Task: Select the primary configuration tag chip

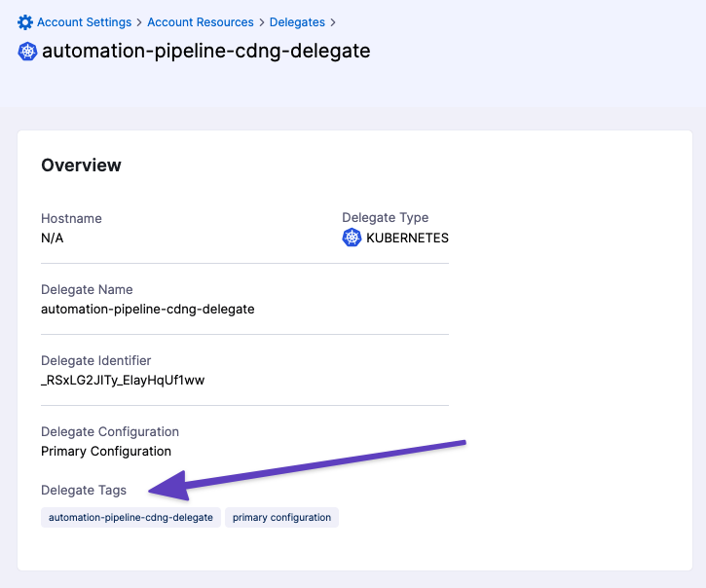Action: pos(281,518)
